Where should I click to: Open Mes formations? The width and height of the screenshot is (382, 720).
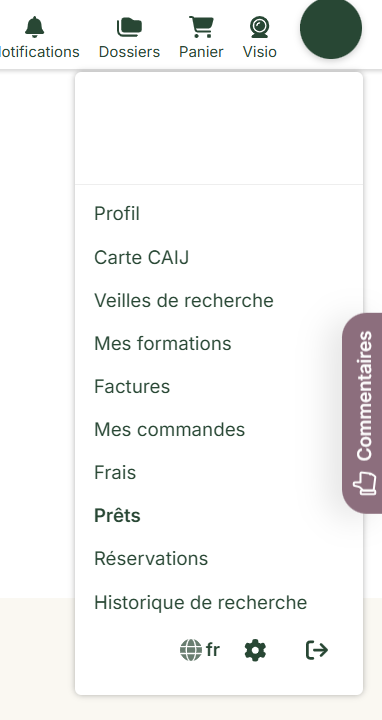(163, 343)
